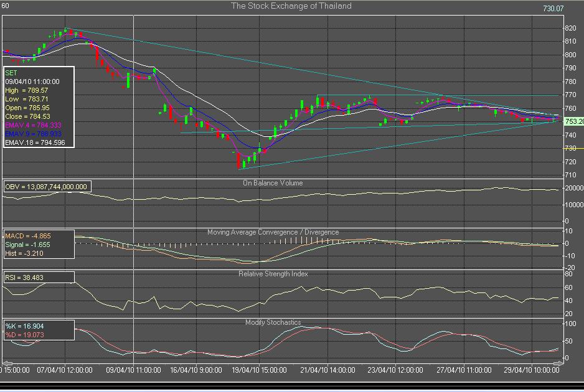584x392 pixels.
Task: Click the 50 label on the Stochastics axis
Action: tap(568, 340)
